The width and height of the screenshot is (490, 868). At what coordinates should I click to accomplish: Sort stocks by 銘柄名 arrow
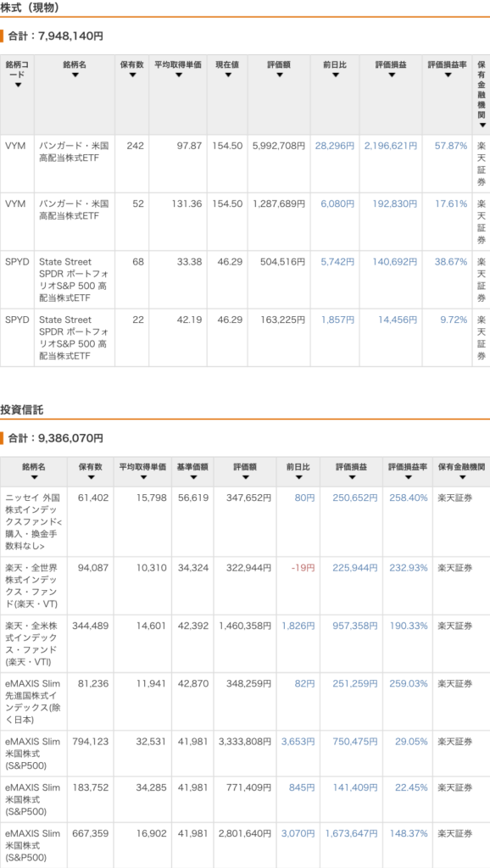tap(75, 75)
